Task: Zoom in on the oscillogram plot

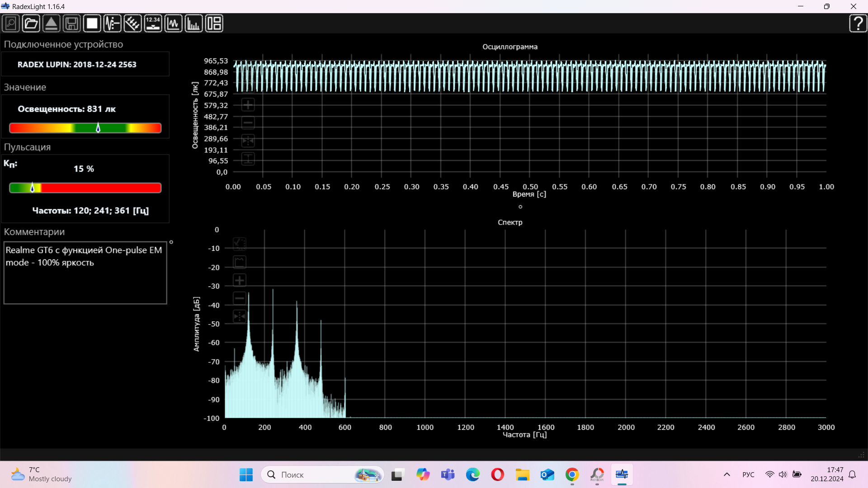Action: 248,105
